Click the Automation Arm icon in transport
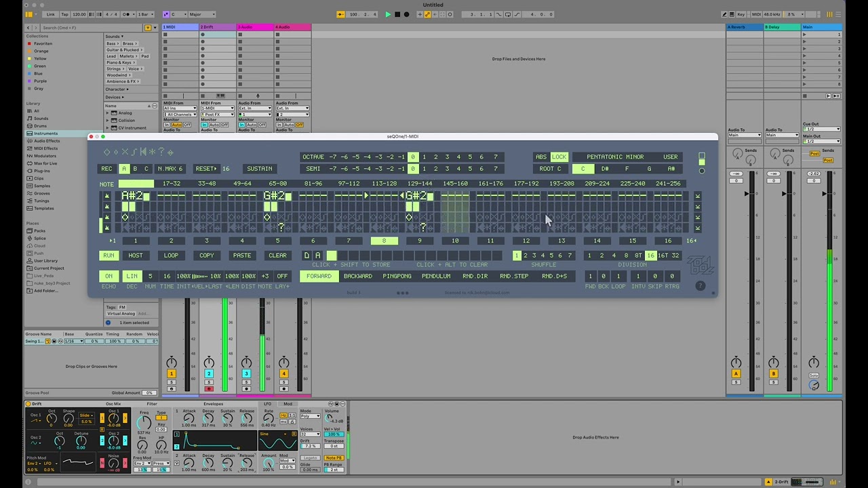This screenshot has width=868, height=488. [x=427, y=14]
